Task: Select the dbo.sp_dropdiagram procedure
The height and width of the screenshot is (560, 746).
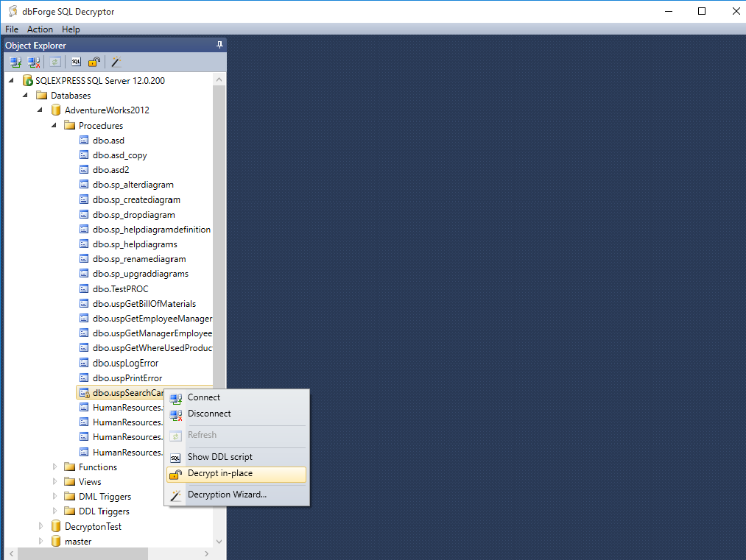Action: coord(134,215)
